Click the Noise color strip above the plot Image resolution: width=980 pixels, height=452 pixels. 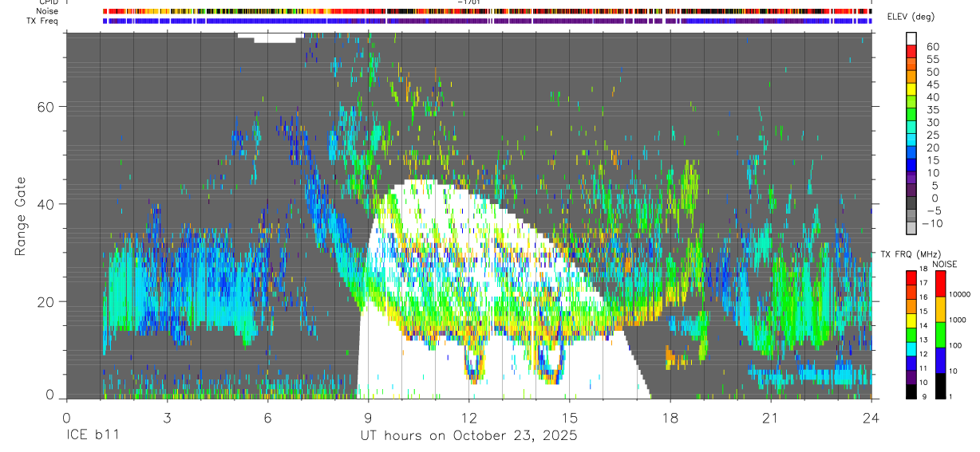pyautogui.click(x=488, y=12)
